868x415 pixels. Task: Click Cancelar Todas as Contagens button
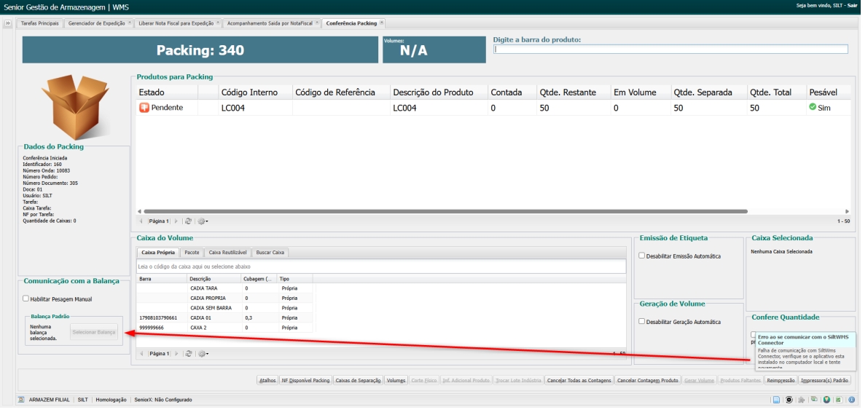point(579,381)
